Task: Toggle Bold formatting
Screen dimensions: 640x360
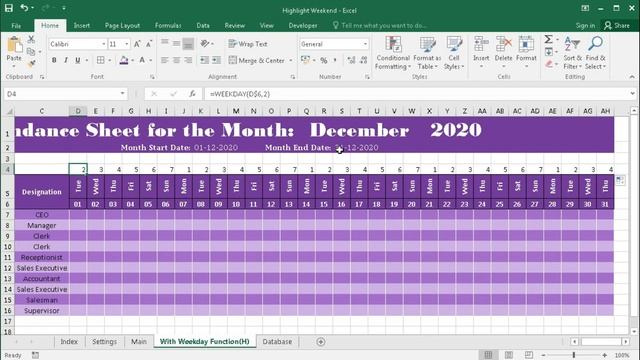Action: pyautogui.click(x=54, y=60)
